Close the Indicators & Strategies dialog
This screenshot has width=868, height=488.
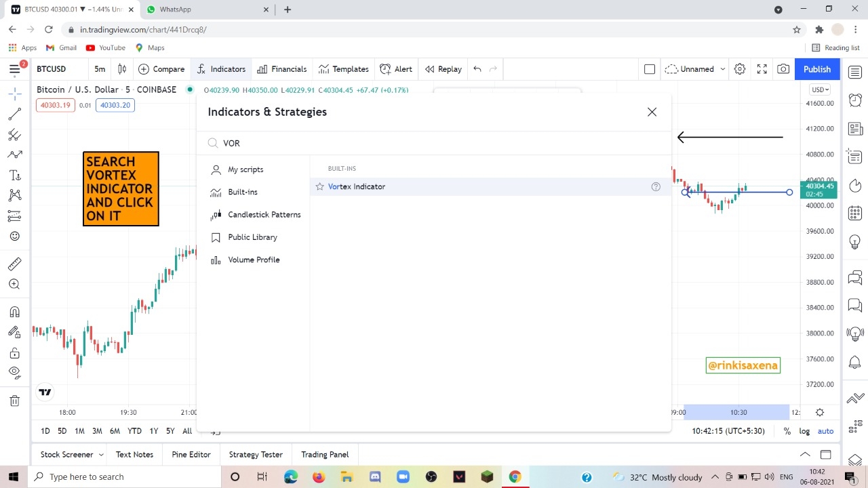click(652, 112)
